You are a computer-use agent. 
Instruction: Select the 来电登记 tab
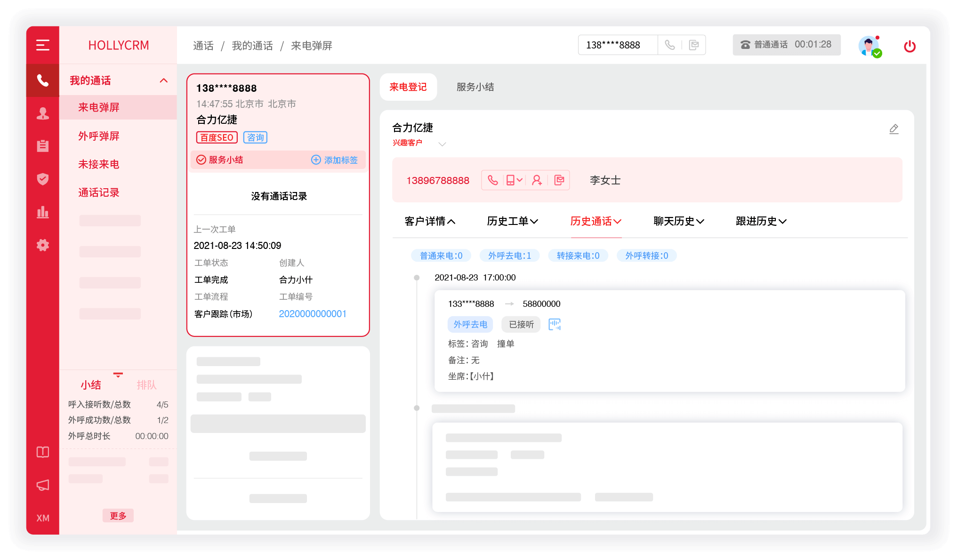tap(410, 88)
